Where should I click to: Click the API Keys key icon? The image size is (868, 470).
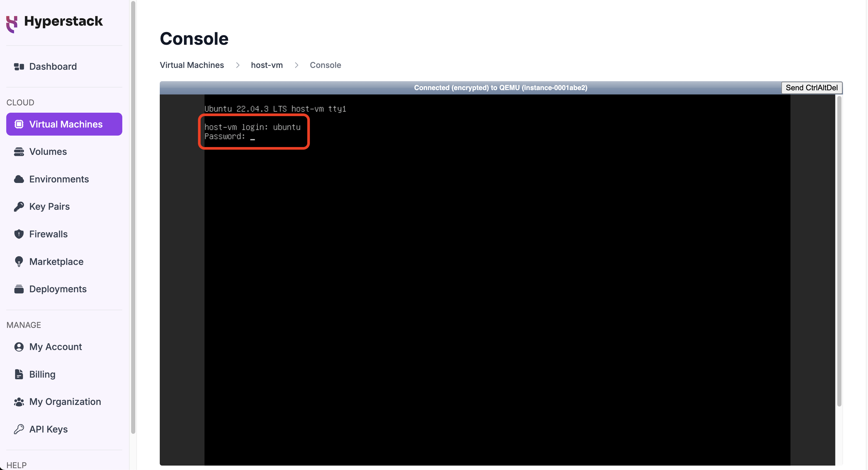[x=19, y=429]
